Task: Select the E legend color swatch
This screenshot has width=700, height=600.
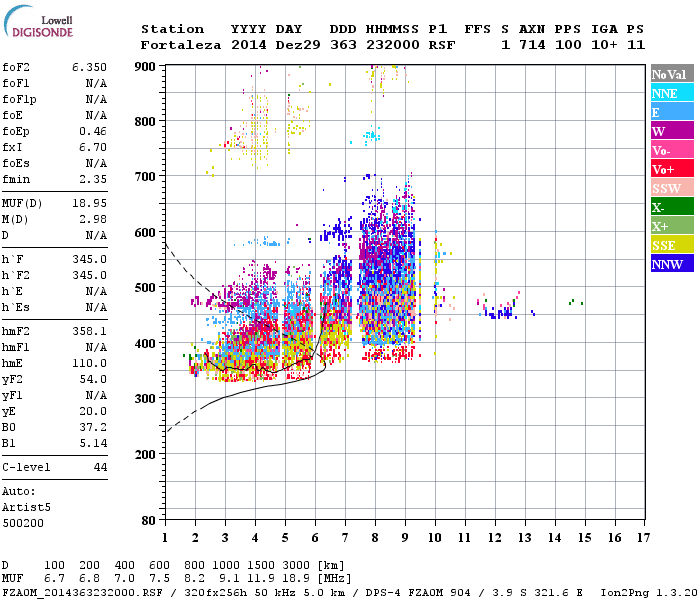Action: point(672,112)
